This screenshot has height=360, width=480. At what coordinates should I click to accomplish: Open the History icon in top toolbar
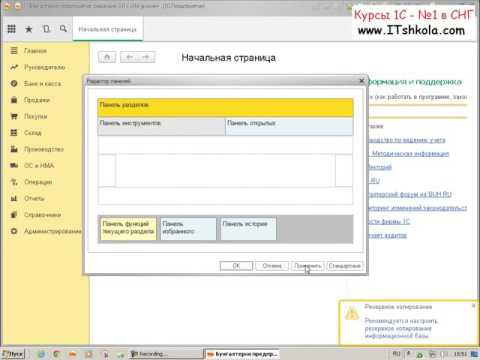(x=46, y=29)
